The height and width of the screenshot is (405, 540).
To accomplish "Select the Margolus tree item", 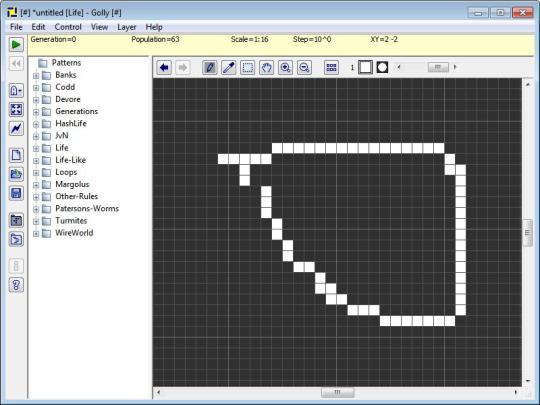I will [72, 184].
